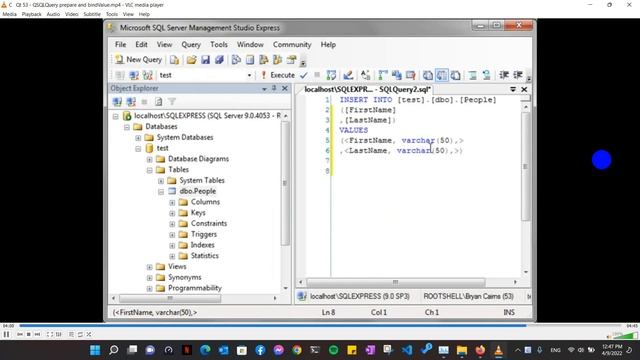Click the Parse checkmark icon
This screenshot has height=360, width=640.
[x=304, y=75]
